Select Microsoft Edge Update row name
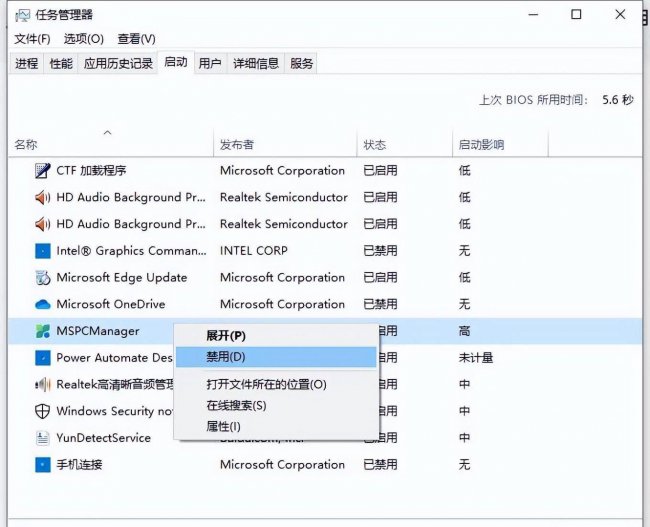This screenshot has width=650, height=527. pyautogui.click(x=122, y=277)
